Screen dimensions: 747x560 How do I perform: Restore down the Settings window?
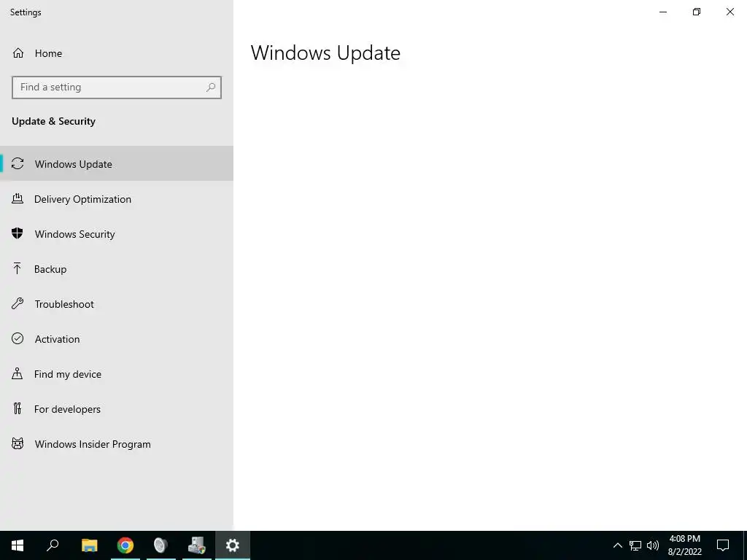(697, 12)
